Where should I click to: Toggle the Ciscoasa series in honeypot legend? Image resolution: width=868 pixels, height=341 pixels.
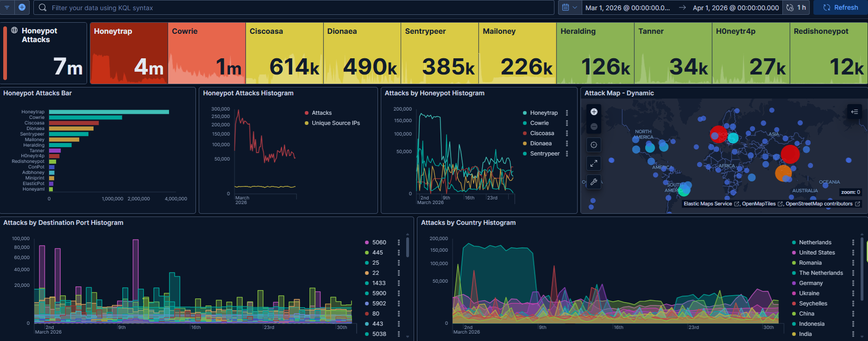point(541,133)
